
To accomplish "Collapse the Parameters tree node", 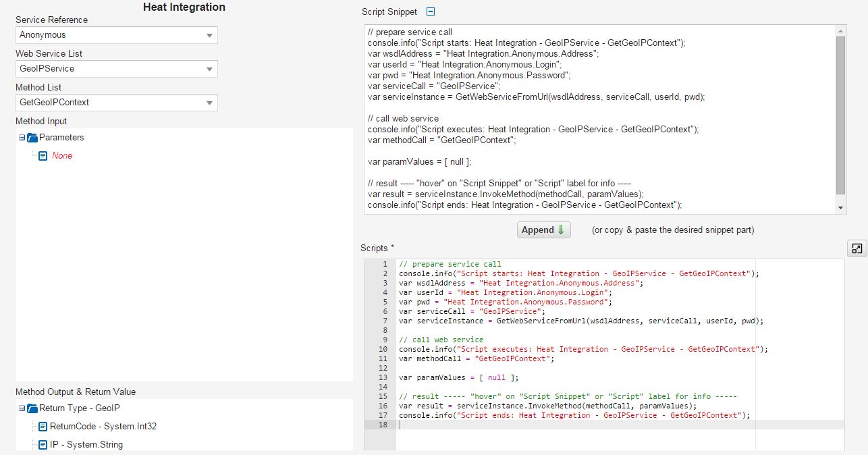I will pos(22,138).
